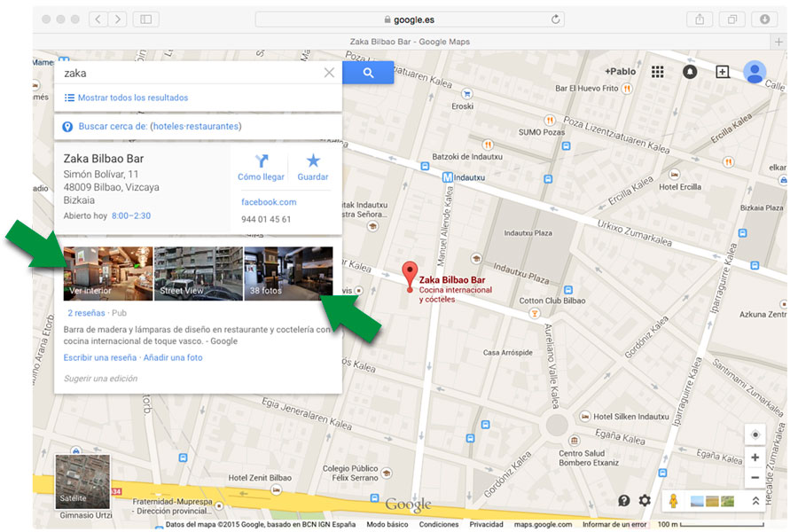Click maps.google.com footer link
Image resolution: width=798 pixels, height=532 pixels.
click(x=543, y=524)
